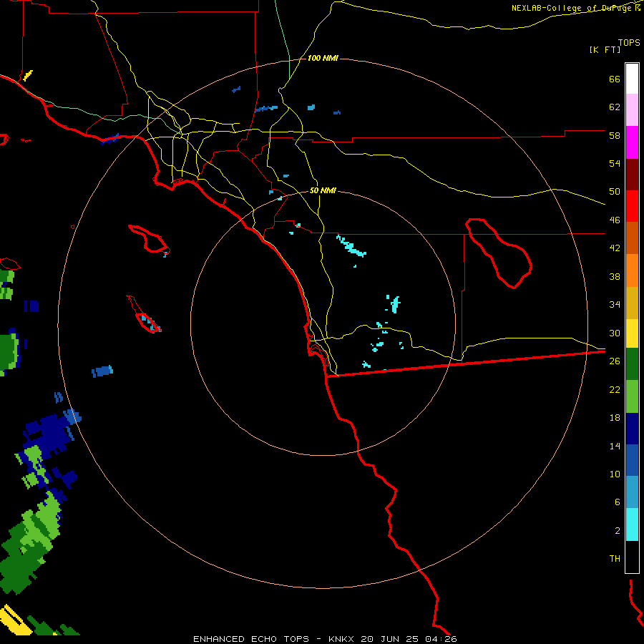644x644 pixels.
Task: Click the "6" legend value
Action: (x=618, y=502)
